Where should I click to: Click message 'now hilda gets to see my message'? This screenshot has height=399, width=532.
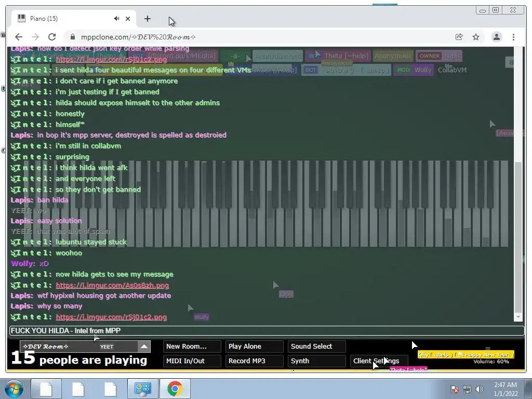coord(114,274)
